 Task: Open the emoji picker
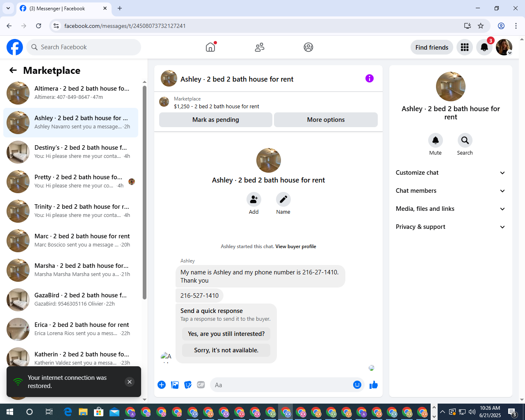[357, 385]
